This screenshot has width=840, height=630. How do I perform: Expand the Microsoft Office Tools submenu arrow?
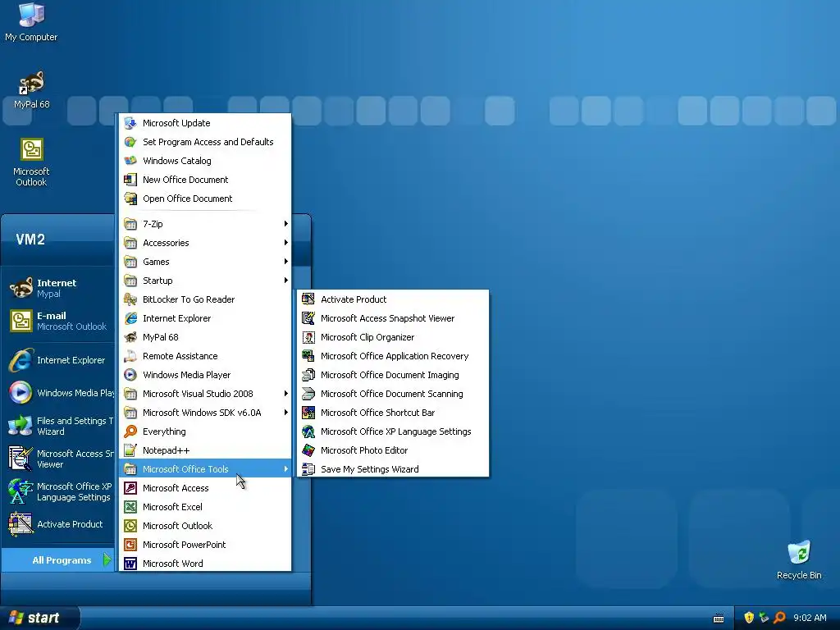coord(286,468)
